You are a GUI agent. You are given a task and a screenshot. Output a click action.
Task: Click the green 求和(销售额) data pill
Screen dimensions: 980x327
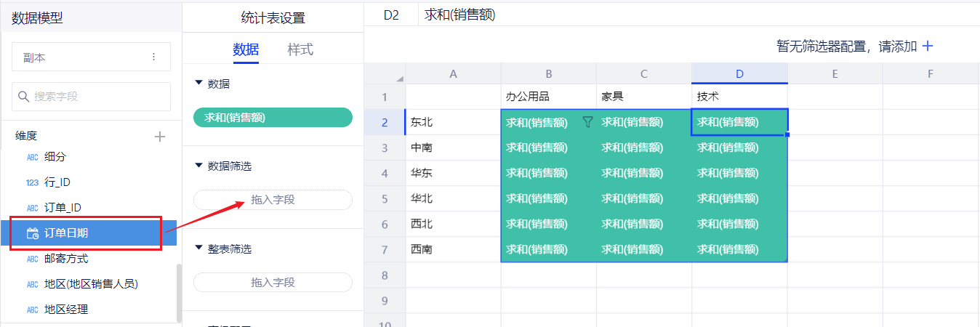pyautogui.click(x=273, y=118)
